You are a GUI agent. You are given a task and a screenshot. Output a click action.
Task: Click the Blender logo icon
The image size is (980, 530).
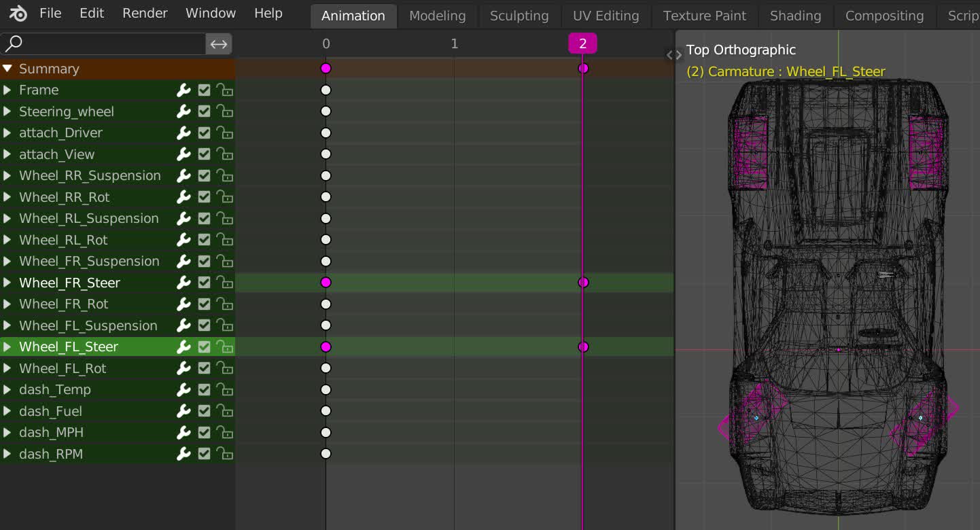pos(18,14)
